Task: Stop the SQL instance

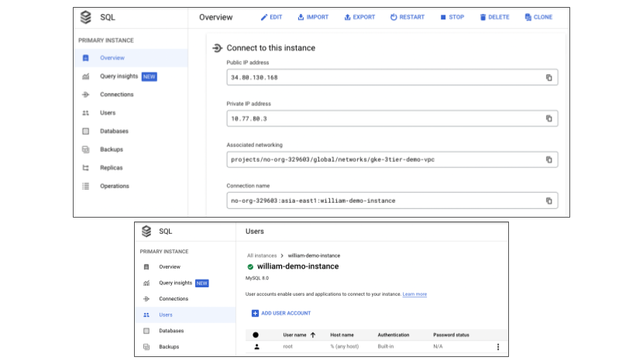Action: point(452,17)
